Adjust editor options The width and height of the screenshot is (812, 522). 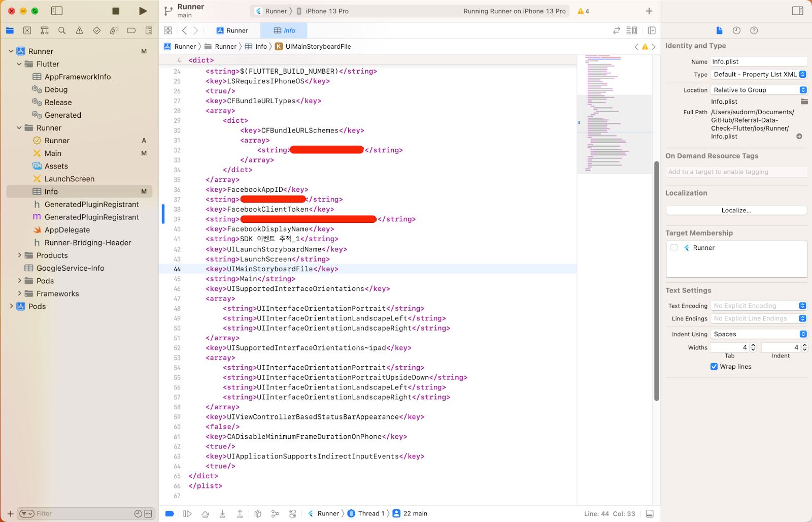tap(632, 30)
